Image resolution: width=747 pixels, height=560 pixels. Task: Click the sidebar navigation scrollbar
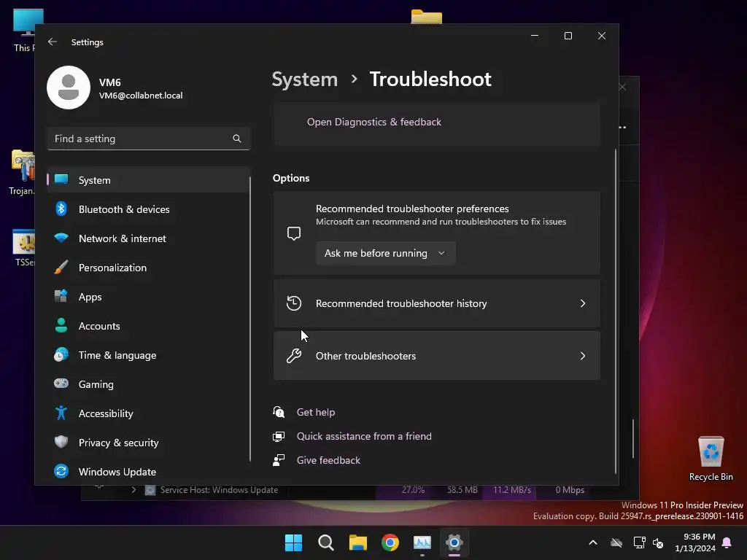249,319
